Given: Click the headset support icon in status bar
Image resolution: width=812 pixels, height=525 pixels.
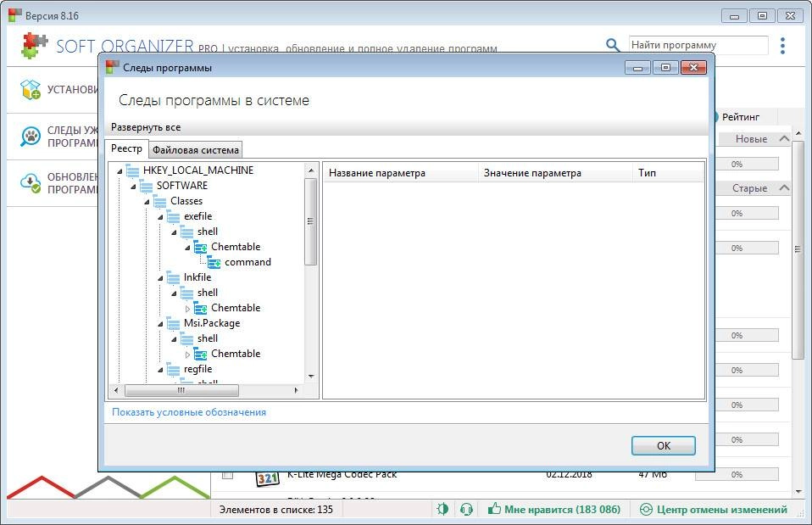Looking at the screenshot, I should point(466,510).
